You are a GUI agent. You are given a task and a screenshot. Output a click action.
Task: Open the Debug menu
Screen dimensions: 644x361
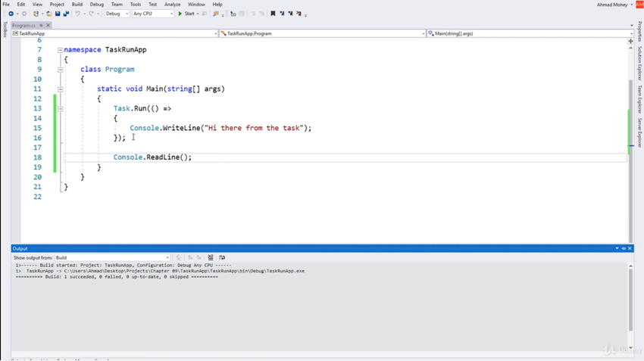[x=97, y=4]
